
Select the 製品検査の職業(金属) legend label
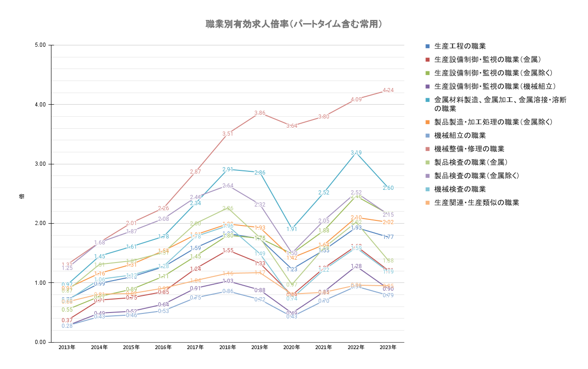point(471,163)
